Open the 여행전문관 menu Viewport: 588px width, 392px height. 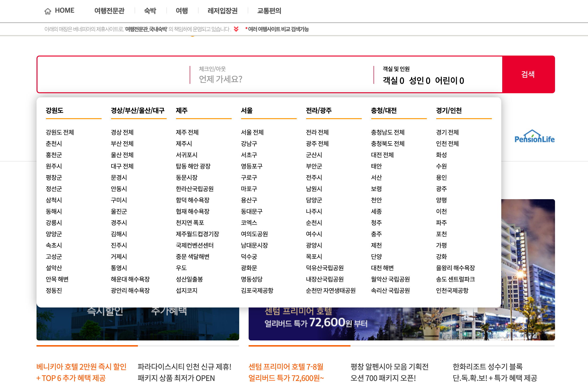pyautogui.click(x=109, y=11)
